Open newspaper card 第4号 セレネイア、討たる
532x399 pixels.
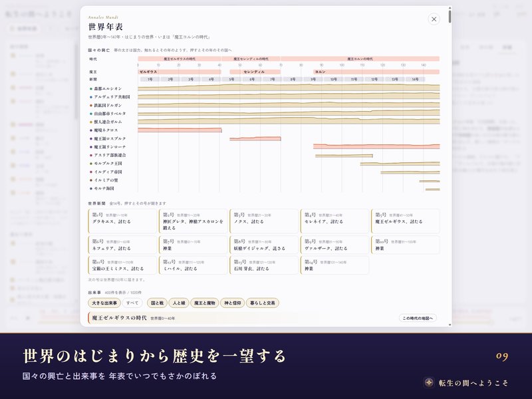334,221
